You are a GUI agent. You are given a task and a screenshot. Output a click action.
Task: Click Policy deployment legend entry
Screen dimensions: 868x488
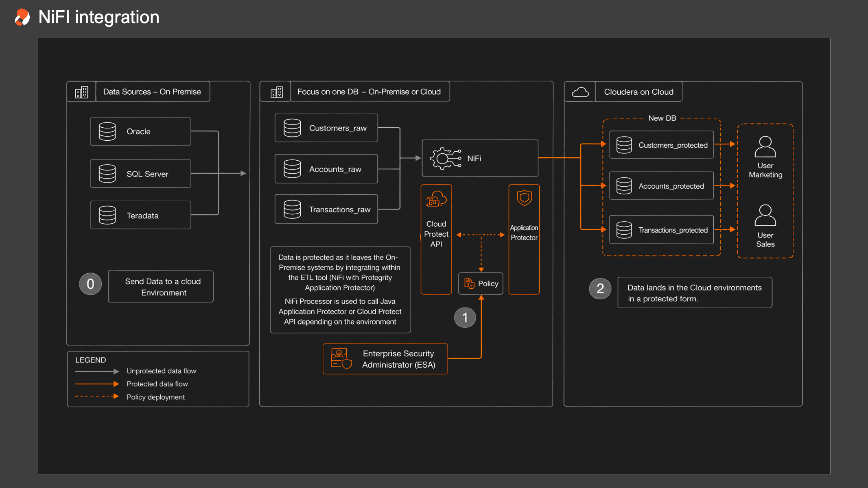[x=156, y=397]
